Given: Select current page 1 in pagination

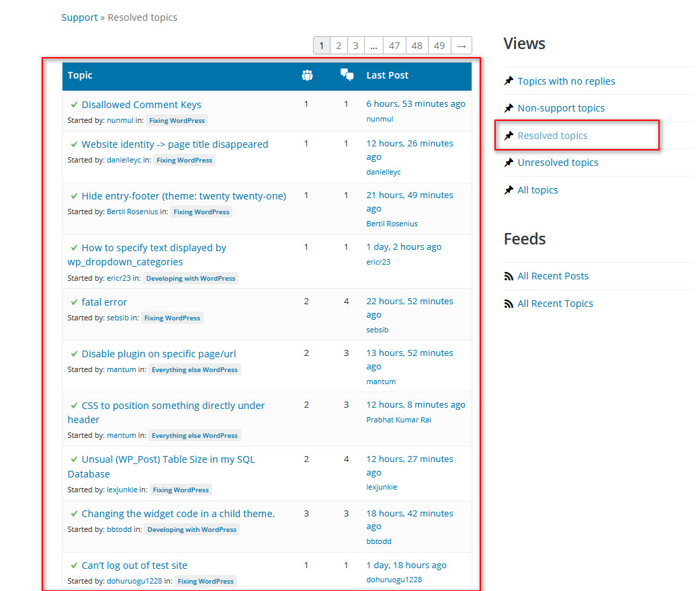Looking at the screenshot, I should [x=321, y=46].
